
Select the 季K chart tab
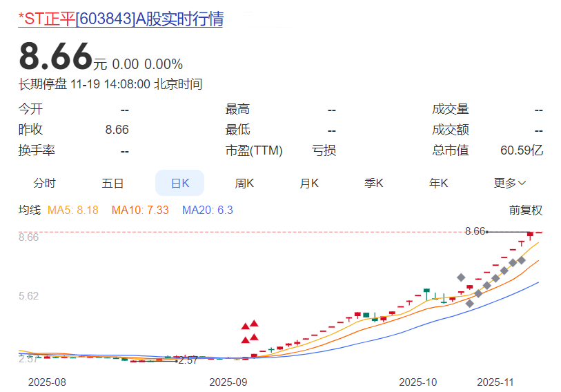tap(373, 184)
